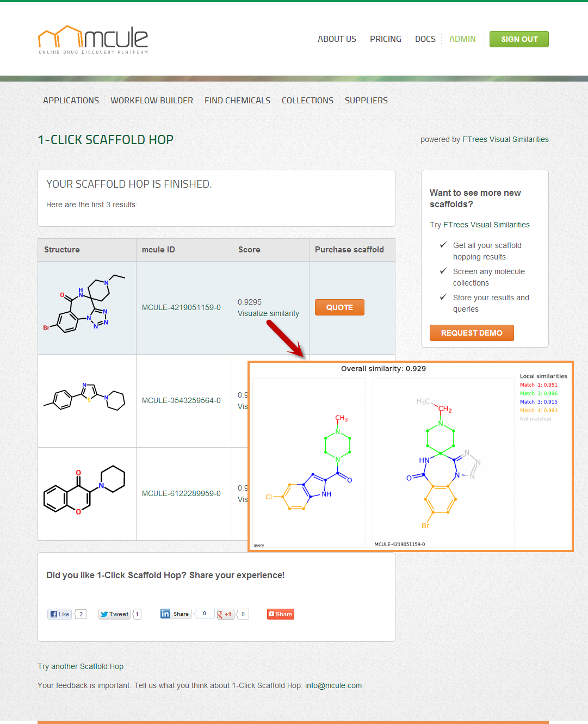Click Visualize similarity link

pyautogui.click(x=268, y=313)
